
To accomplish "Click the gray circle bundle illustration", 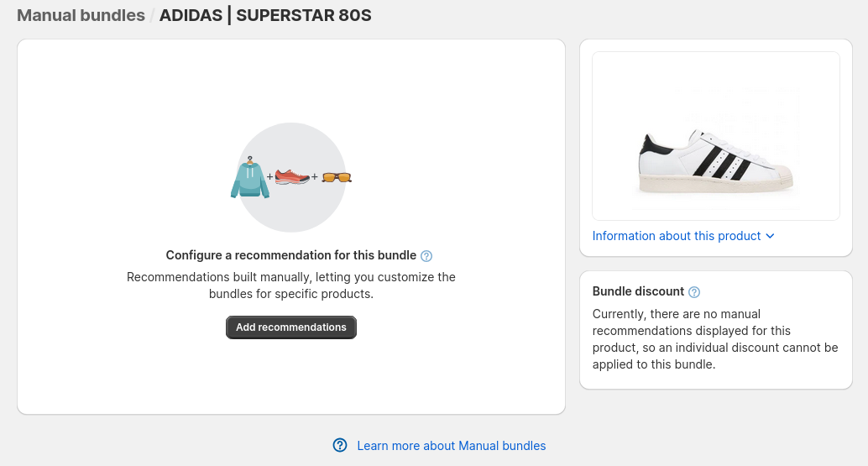I will coord(291,177).
